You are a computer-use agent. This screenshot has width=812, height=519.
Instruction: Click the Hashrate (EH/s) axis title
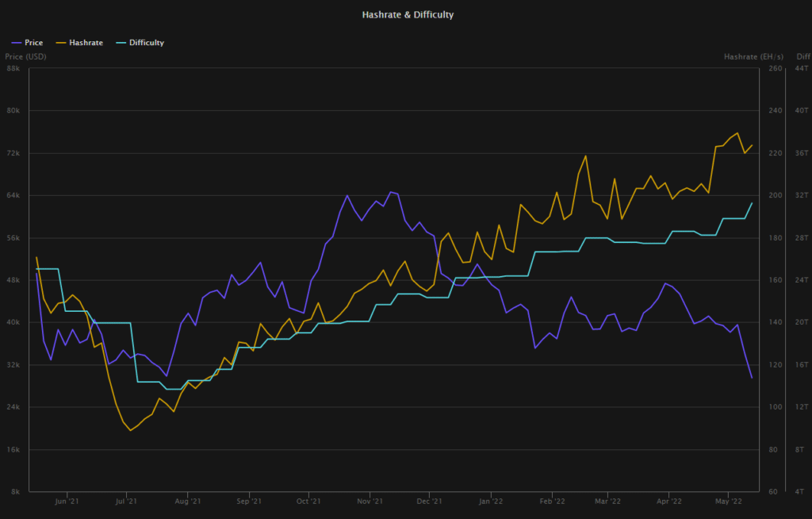[753, 56]
